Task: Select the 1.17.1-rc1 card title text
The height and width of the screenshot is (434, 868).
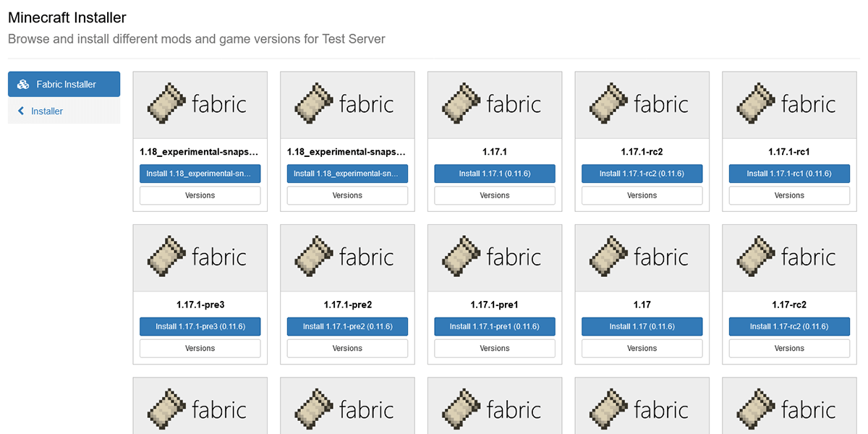Action: point(789,153)
